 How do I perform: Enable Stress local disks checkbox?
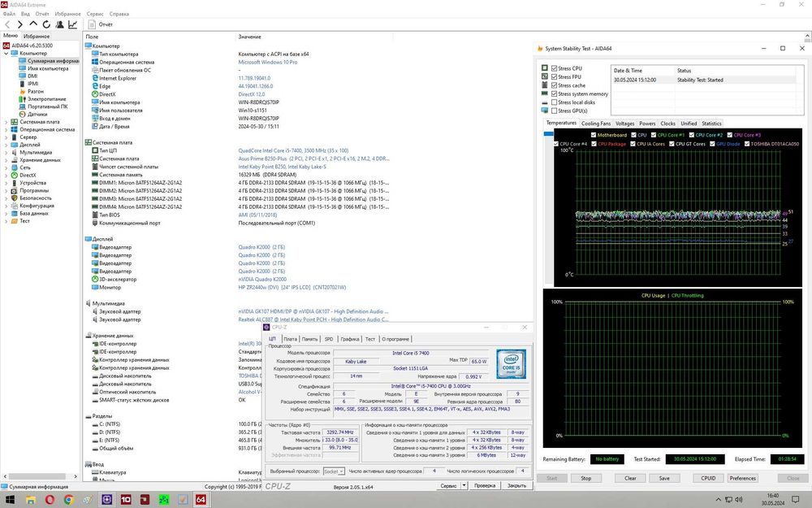[x=554, y=102]
